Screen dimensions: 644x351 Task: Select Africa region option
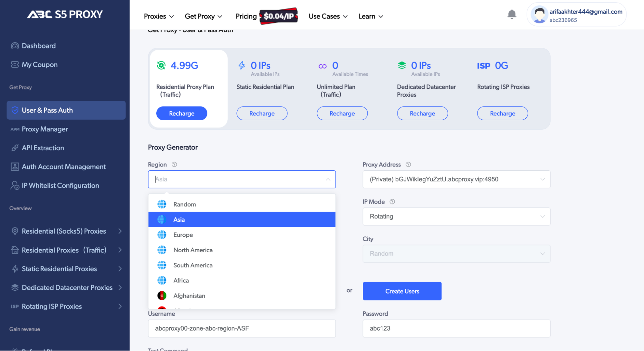point(242,280)
